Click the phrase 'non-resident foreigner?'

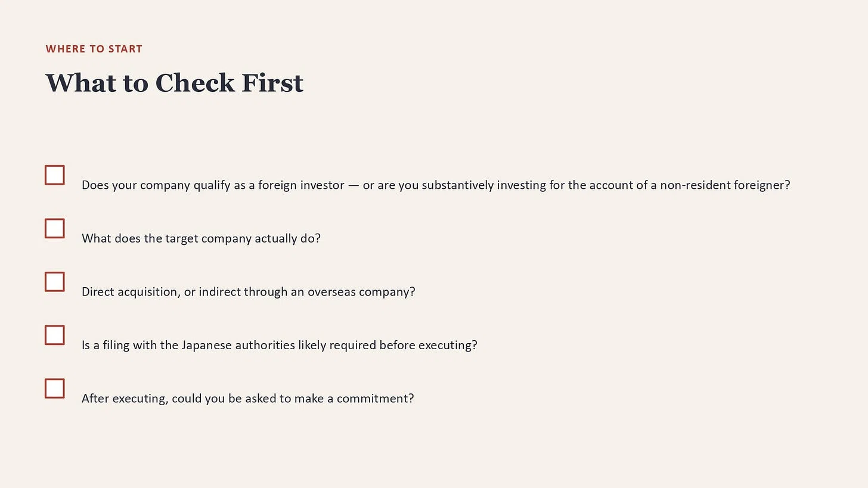click(x=725, y=185)
